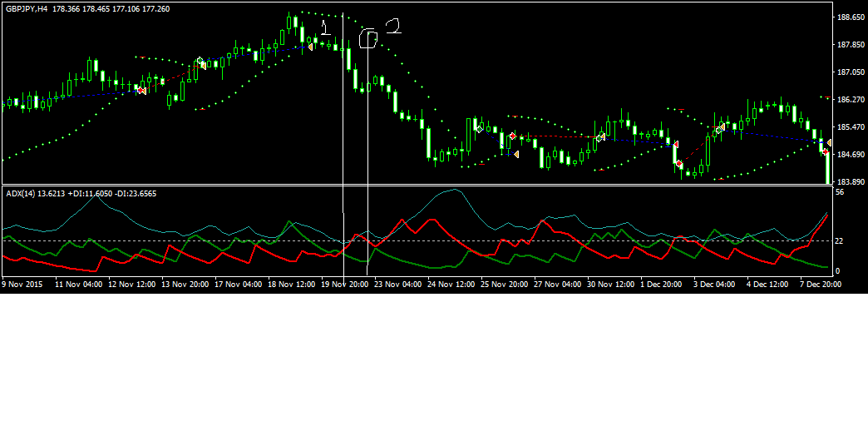Click the 9 Nov 2015 date label
This screenshot has width=868, height=431.
point(22,284)
